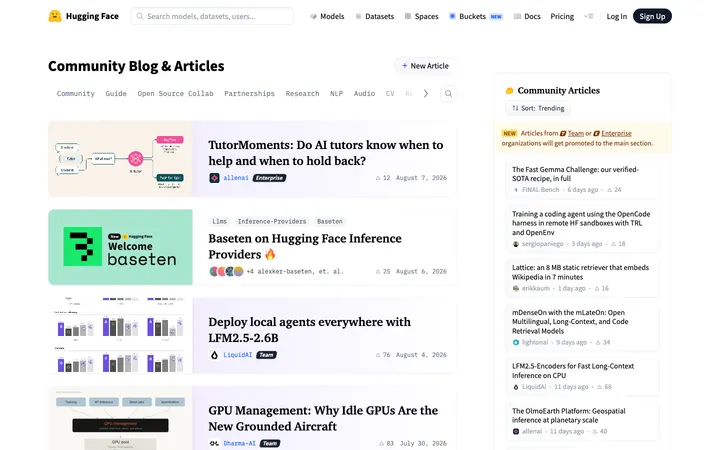Image resolution: width=720 pixels, height=450 pixels.
Task: Open the LFM2.5-2.6B bar chart thumbnail
Action: pos(120,335)
